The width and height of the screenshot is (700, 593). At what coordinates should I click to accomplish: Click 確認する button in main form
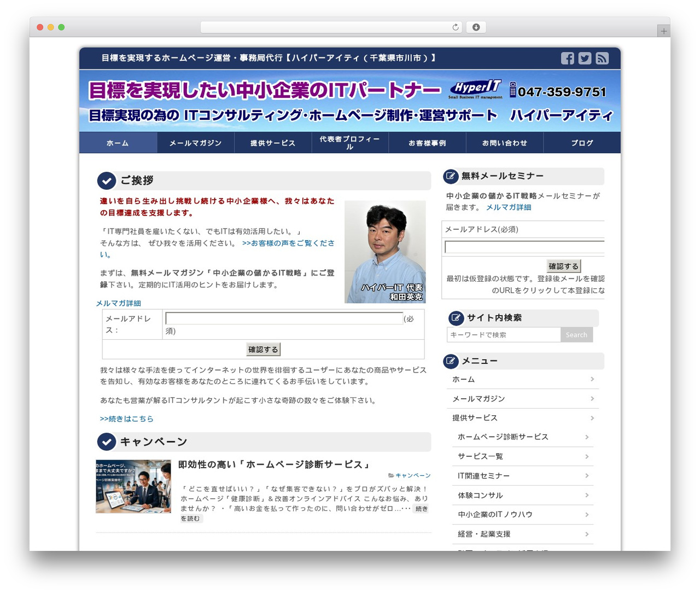264,350
